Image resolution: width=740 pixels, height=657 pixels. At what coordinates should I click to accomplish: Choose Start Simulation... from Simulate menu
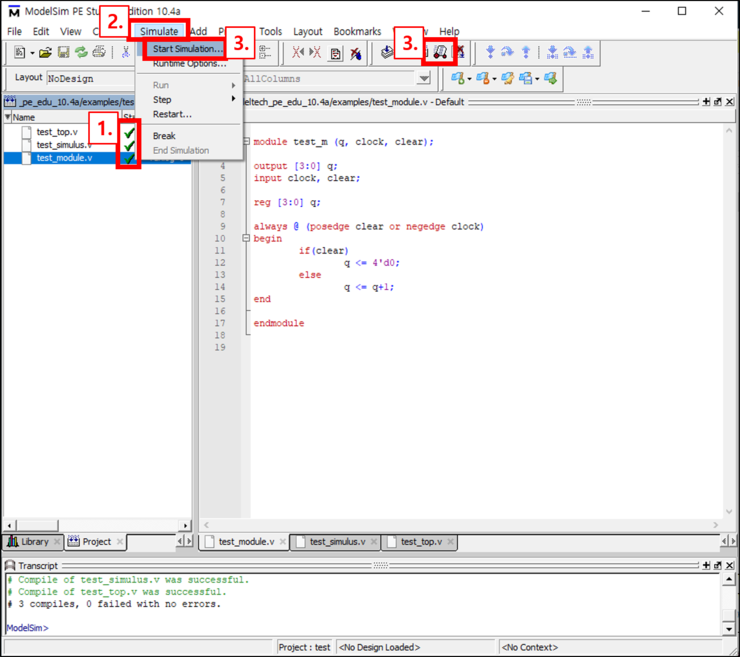pyautogui.click(x=187, y=49)
